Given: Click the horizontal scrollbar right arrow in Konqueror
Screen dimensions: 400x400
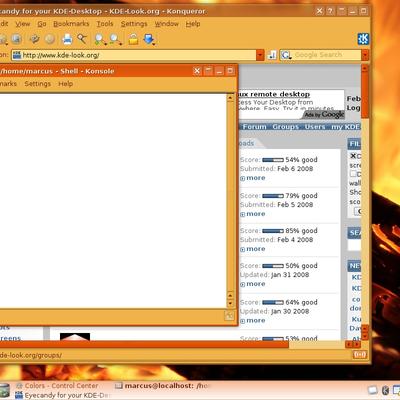Looking at the screenshot, I should pyautogui.click(x=358, y=344).
